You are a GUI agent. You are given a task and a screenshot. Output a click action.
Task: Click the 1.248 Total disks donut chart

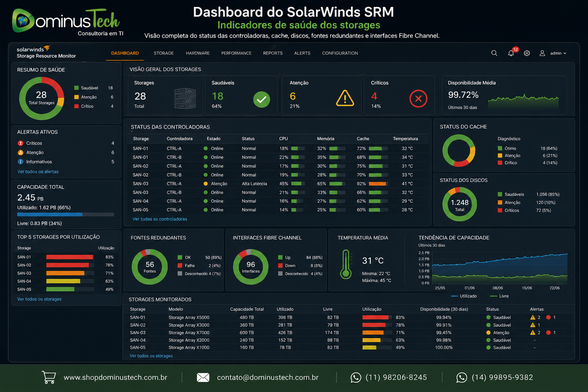[460, 204]
